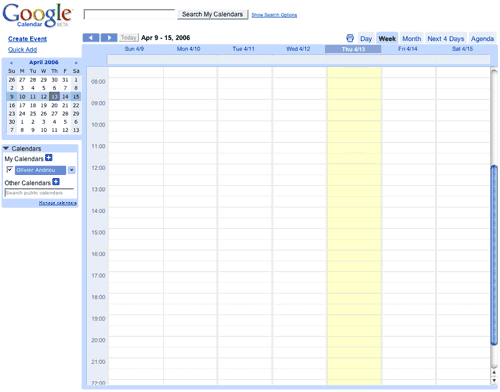
Task: Go to the previous week arrow
Action: (91, 38)
